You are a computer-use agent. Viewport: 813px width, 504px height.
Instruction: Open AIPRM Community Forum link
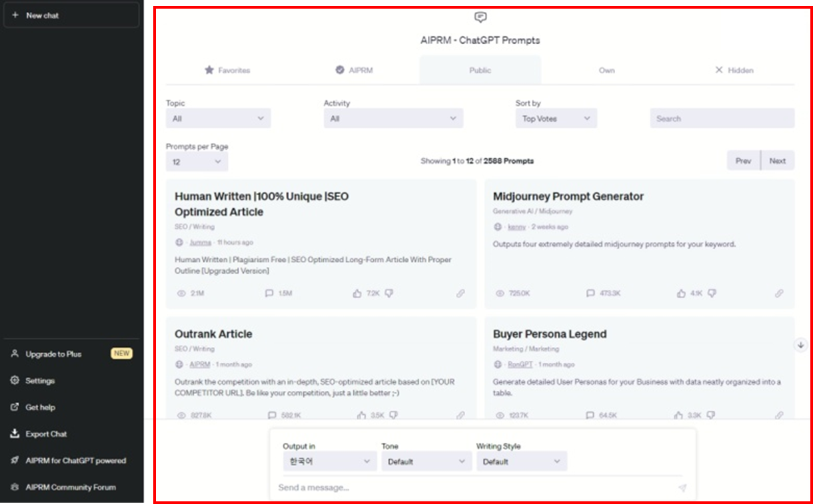(71, 487)
